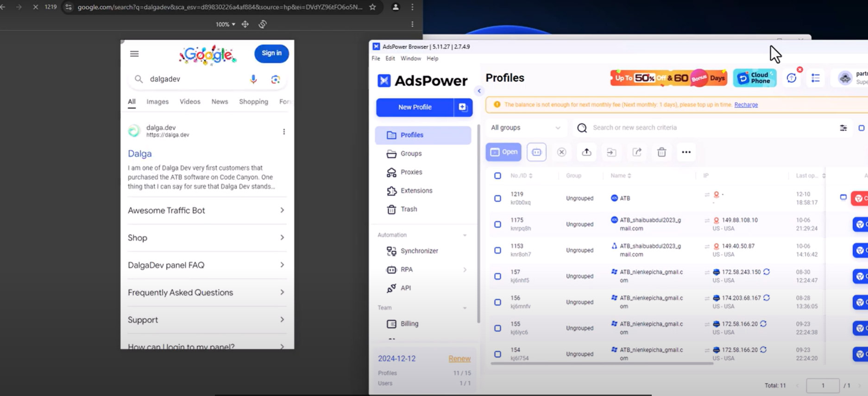The width and height of the screenshot is (868, 396).
Task: Click the New Profile button
Action: [415, 107]
